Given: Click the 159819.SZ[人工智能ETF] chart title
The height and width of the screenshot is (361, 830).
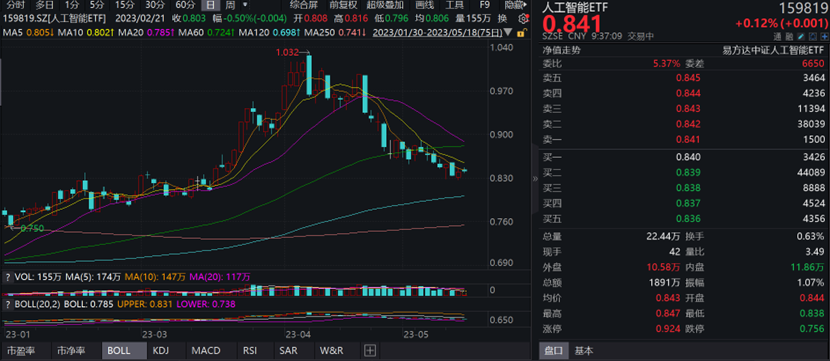Looking at the screenshot, I should (x=55, y=19).
